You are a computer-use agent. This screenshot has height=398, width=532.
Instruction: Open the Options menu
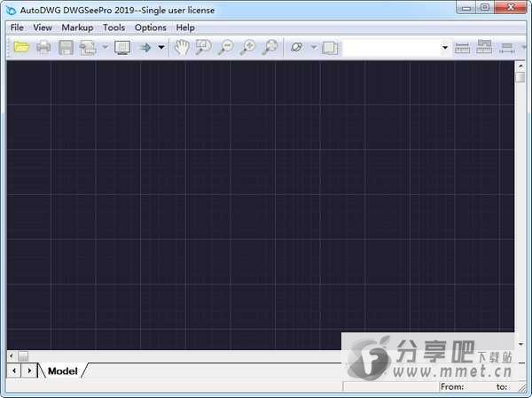click(x=151, y=27)
